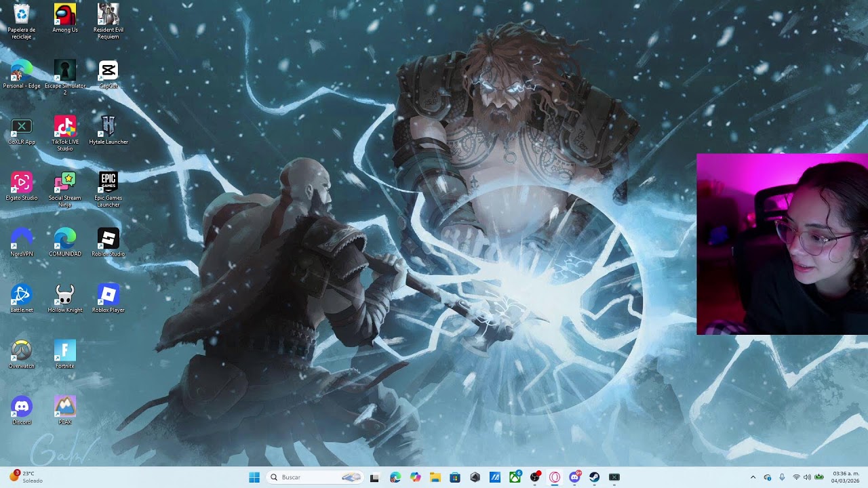Open the OneDrive cloud tray icon

[768, 477]
